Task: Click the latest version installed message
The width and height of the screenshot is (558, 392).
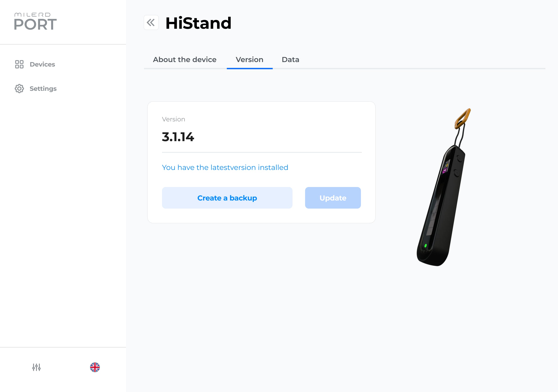Action: 225,167
